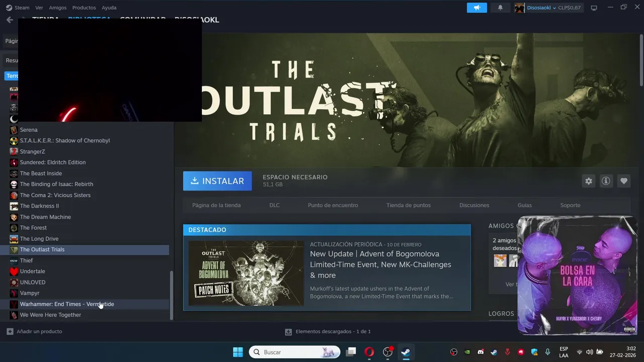Click the INSTALAR button
This screenshot has width=644, height=362.
[x=217, y=181]
